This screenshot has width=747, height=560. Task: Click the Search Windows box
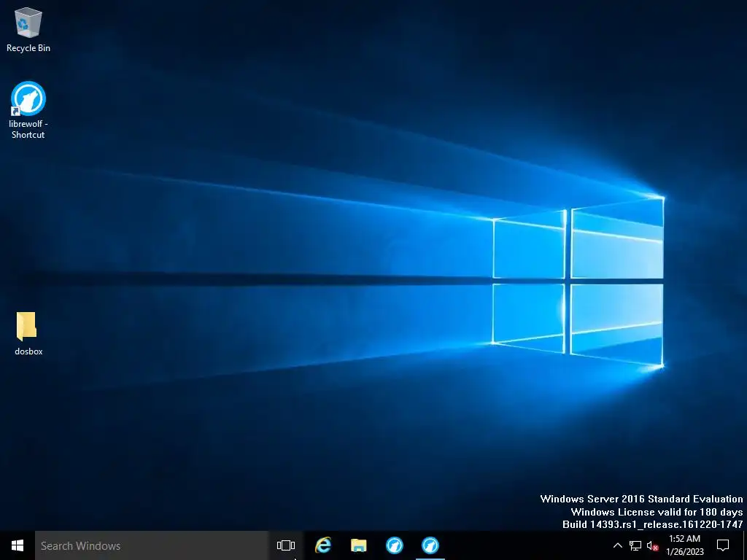[x=152, y=545]
